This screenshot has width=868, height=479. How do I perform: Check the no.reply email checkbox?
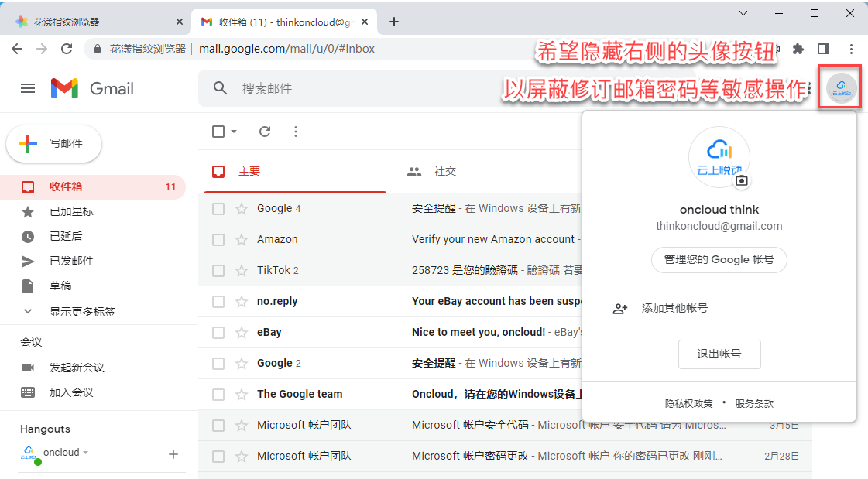tap(218, 302)
